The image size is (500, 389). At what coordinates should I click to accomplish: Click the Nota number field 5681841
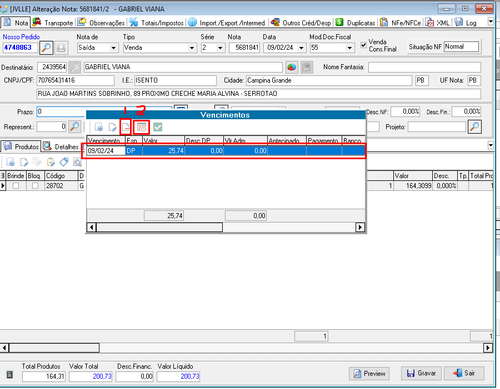[x=244, y=48]
